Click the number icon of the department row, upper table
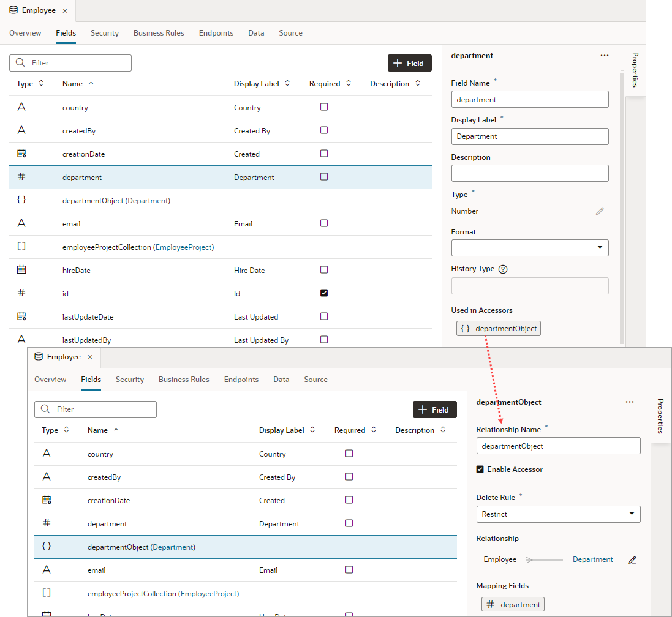This screenshot has width=672, height=617. (x=21, y=176)
